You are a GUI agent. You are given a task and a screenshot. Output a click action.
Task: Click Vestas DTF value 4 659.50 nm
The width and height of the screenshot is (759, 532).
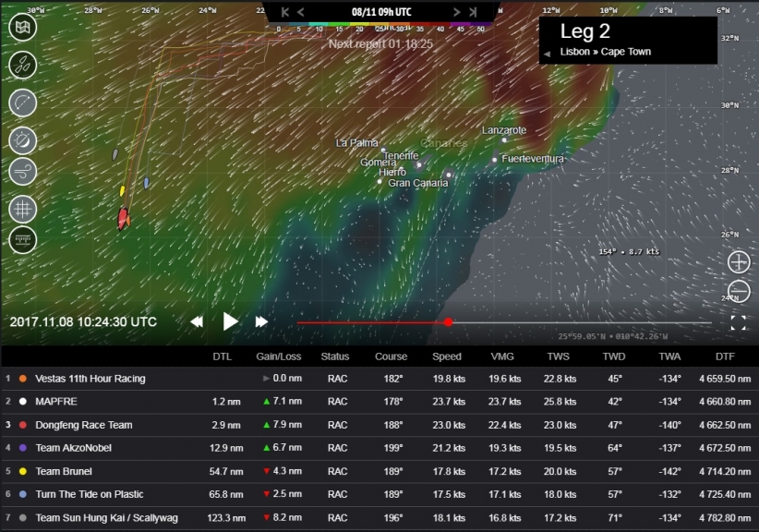(725, 379)
